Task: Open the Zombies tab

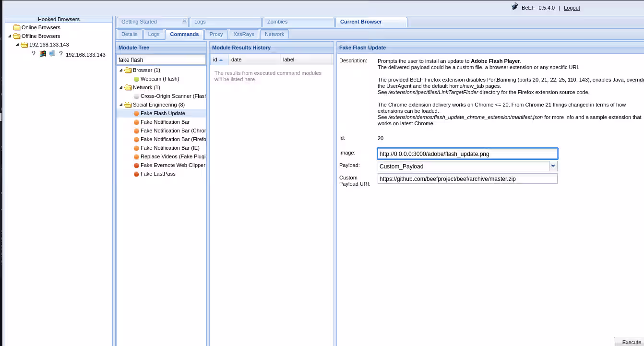Action: click(277, 22)
